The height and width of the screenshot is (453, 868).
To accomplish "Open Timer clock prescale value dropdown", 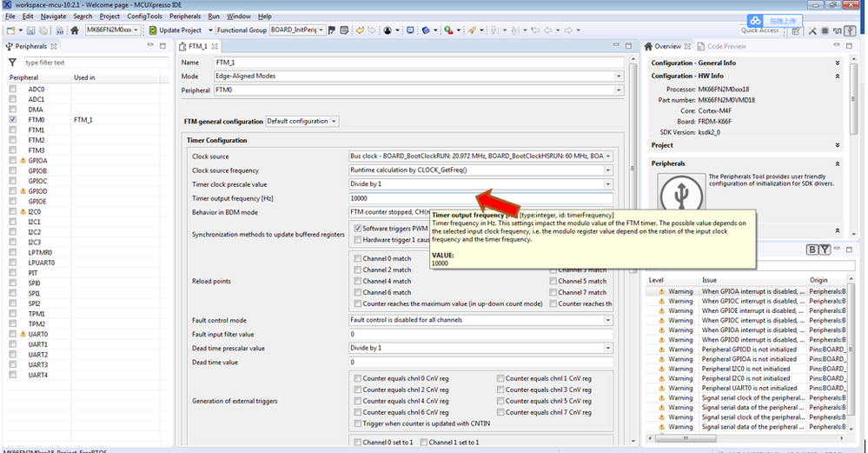I will [x=608, y=183].
